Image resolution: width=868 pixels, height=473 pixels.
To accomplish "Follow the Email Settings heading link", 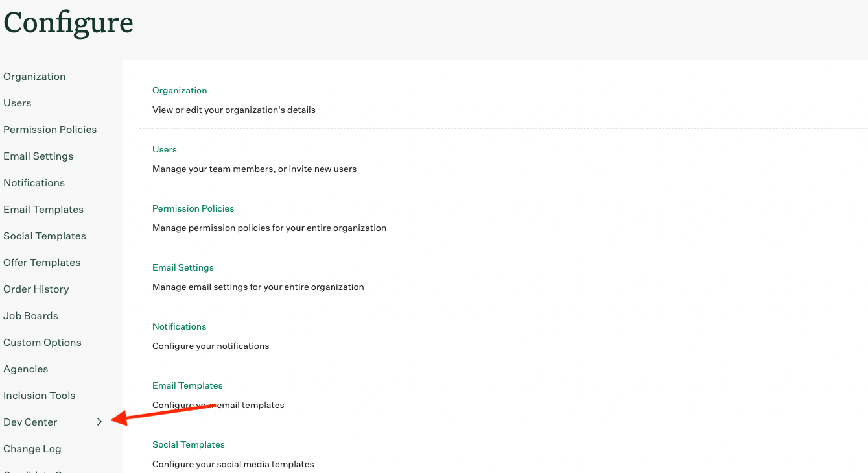I will (183, 268).
